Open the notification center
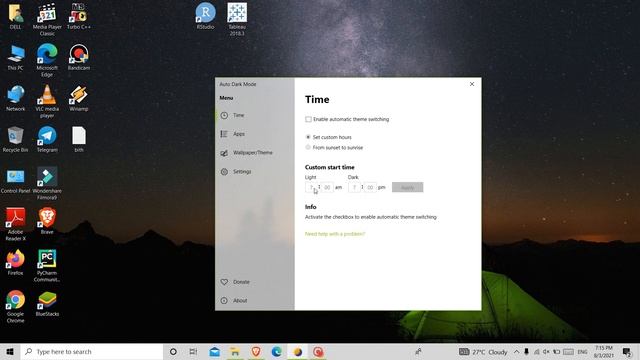The height and width of the screenshot is (360, 640). (x=627, y=351)
